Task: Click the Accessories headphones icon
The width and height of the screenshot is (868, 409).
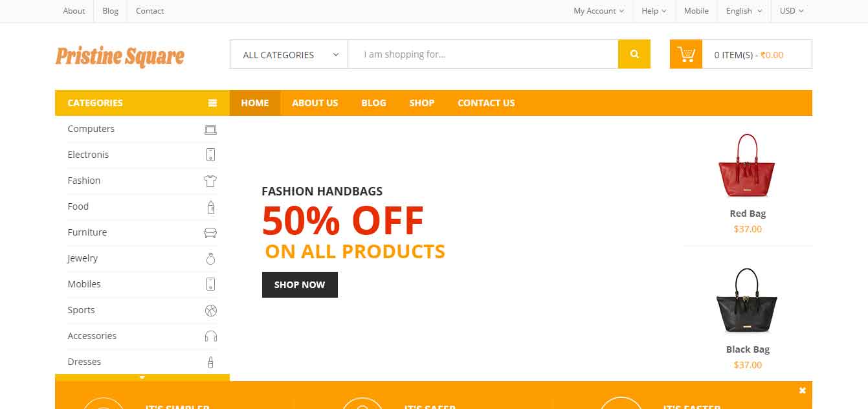Action: pos(210,337)
